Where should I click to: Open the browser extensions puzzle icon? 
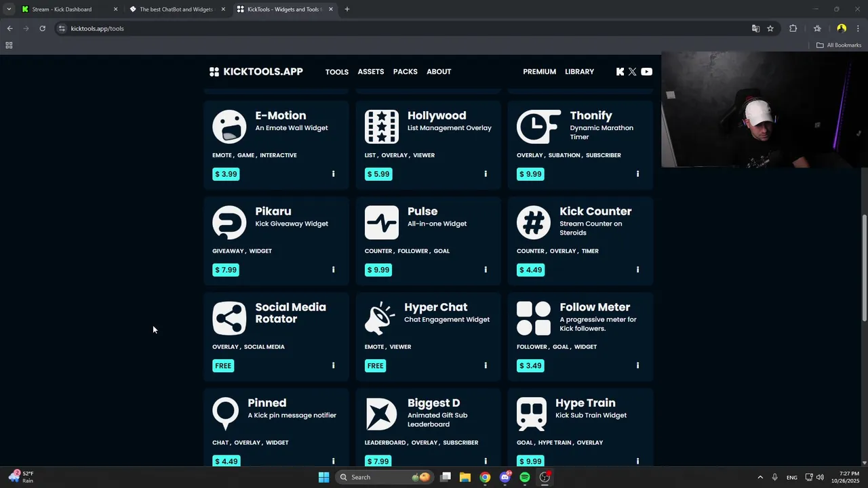(x=793, y=28)
